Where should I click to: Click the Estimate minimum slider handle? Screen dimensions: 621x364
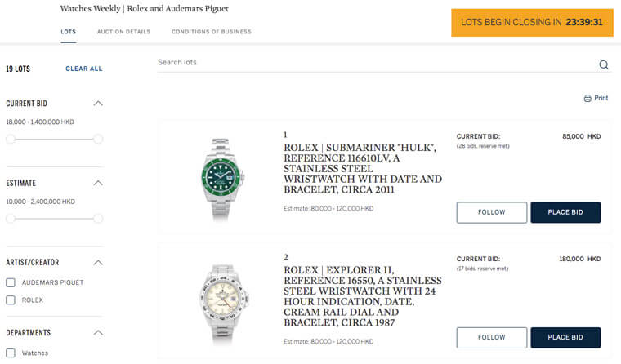click(x=11, y=219)
